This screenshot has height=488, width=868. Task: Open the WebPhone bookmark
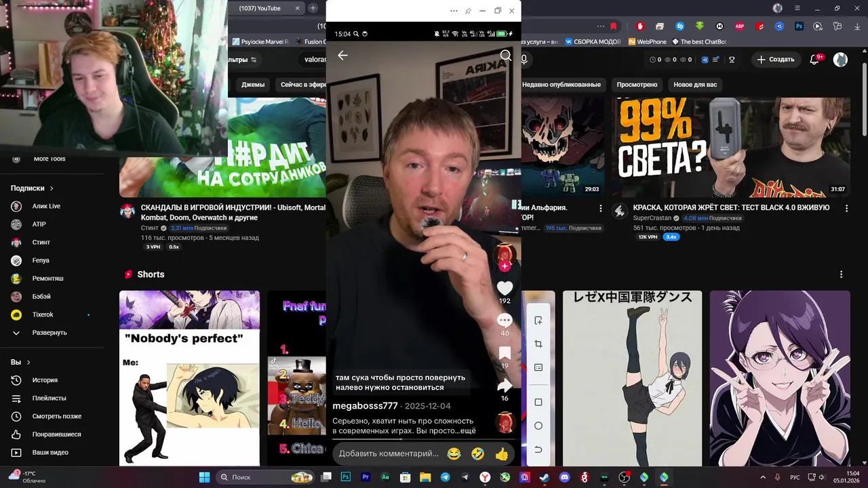click(647, 41)
